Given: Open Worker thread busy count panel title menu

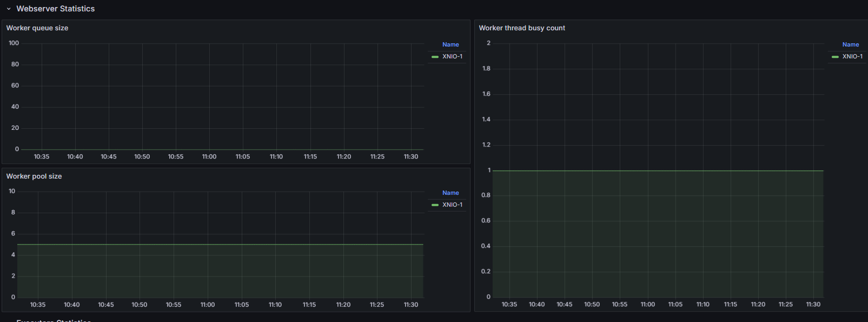Looking at the screenshot, I should (522, 28).
